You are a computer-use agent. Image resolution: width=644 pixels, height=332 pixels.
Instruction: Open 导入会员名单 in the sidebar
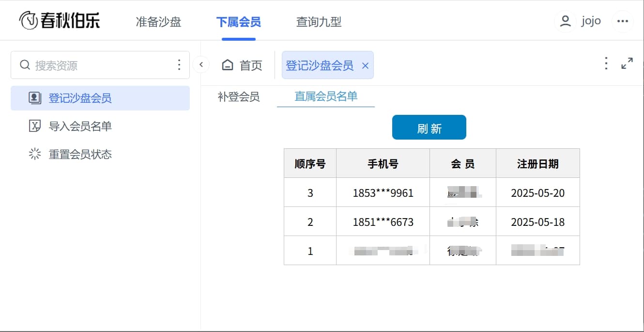[100, 126]
